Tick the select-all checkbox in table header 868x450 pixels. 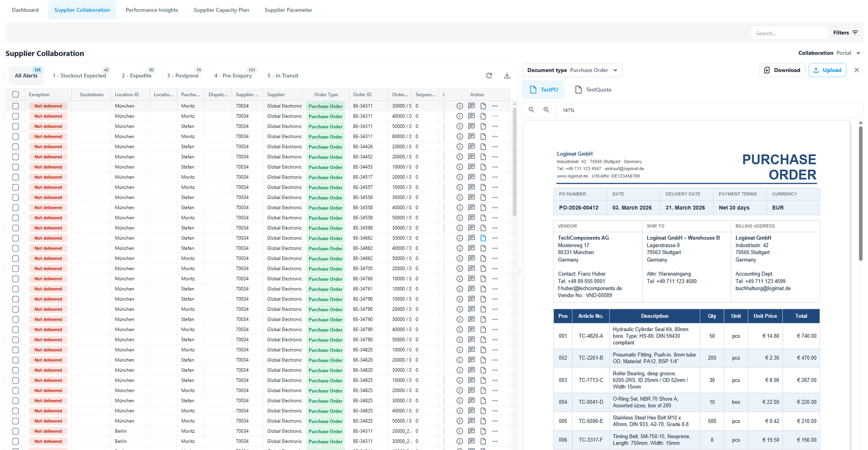[16, 95]
